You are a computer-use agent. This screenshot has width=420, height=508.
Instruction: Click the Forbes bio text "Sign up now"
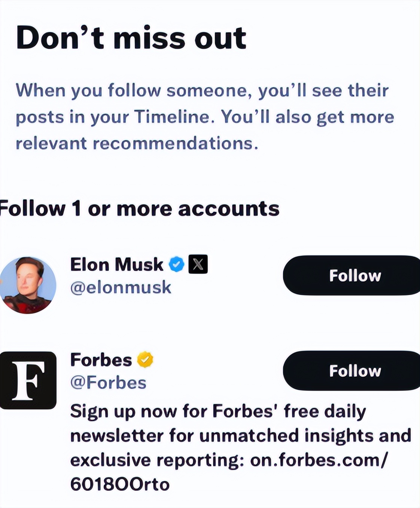coord(124,411)
